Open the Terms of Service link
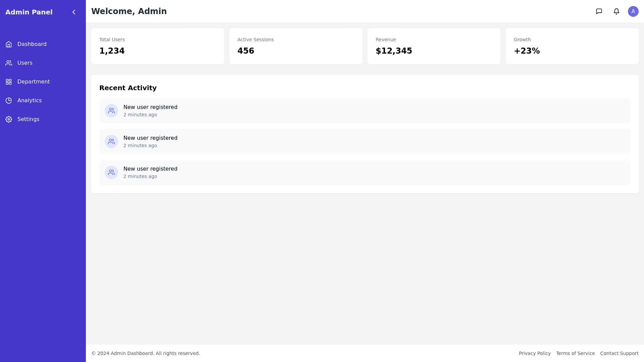 (575, 353)
